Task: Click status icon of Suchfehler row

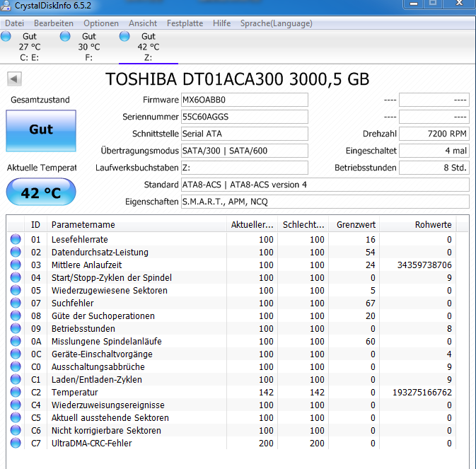Action: [x=16, y=303]
